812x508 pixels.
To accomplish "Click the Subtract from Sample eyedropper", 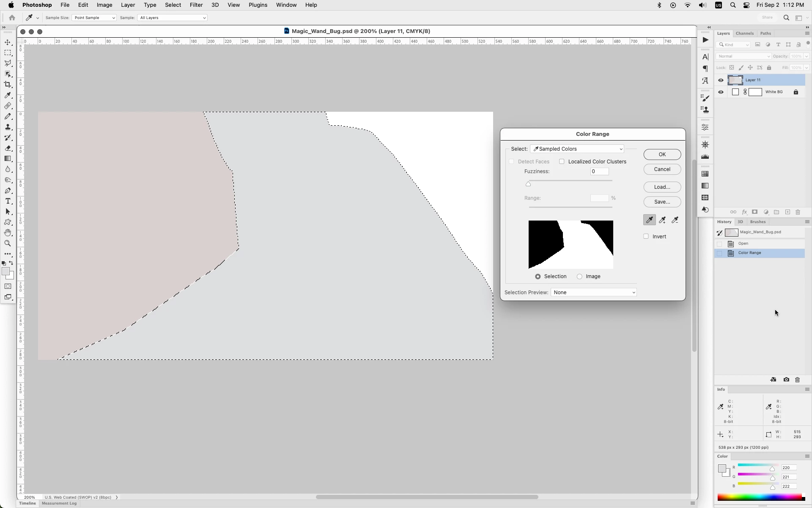I will (x=675, y=220).
